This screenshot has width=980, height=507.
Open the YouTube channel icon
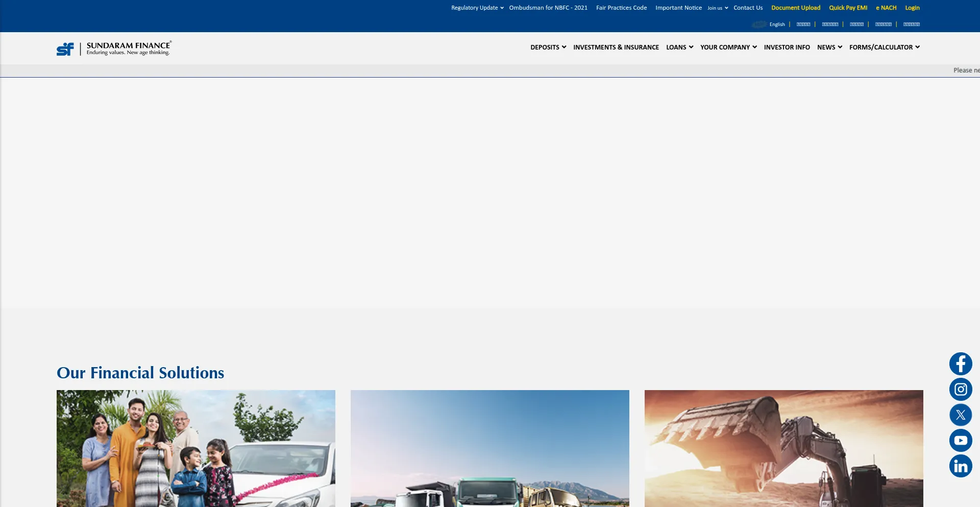tap(961, 440)
